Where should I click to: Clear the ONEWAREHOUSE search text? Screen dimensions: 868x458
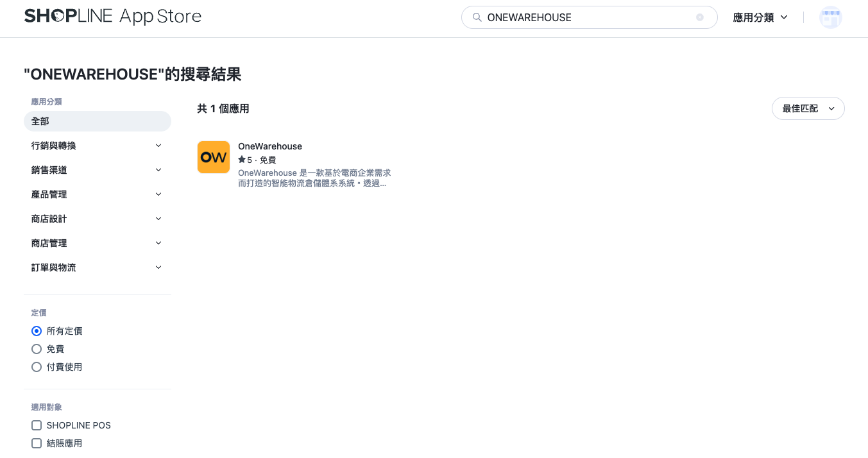700,17
